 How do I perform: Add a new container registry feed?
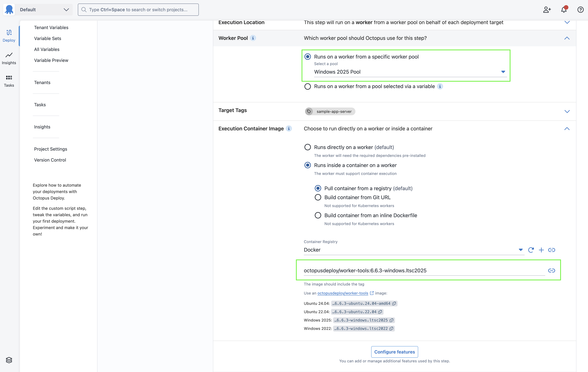[541, 250]
